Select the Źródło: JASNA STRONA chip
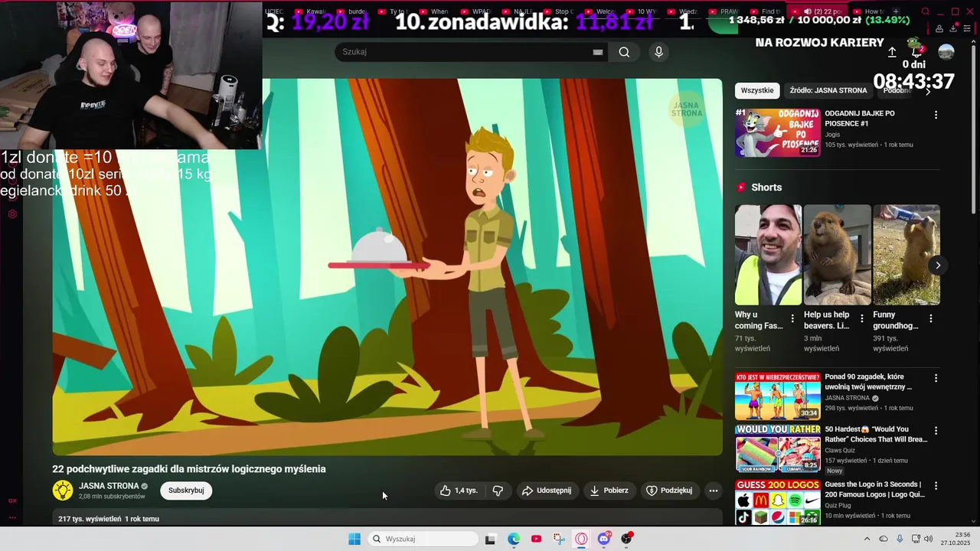980x551 pixels. pyautogui.click(x=828, y=90)
